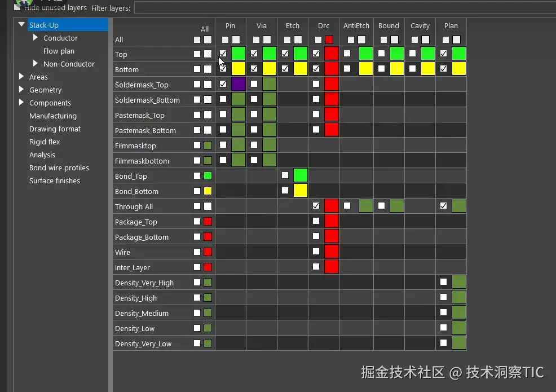Click the AntiEtch column header
Viewport: 556px width, 392px height.
[356, 25]
